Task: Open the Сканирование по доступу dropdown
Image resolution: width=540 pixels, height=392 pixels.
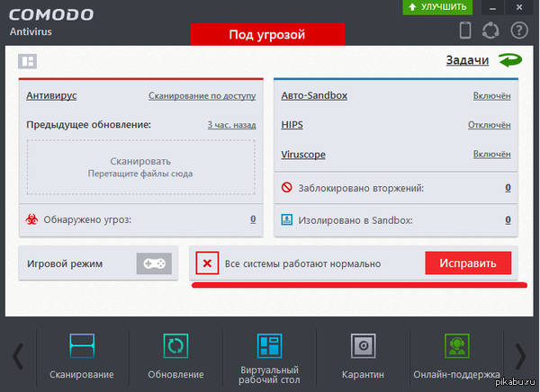Action: [x=202, y=95]
